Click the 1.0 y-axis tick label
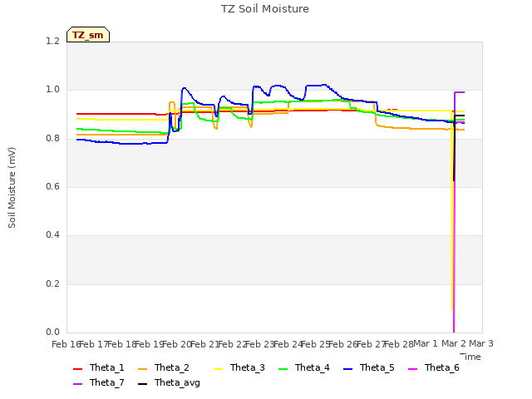The image size is (532, 399). click(x=52, y=90)
